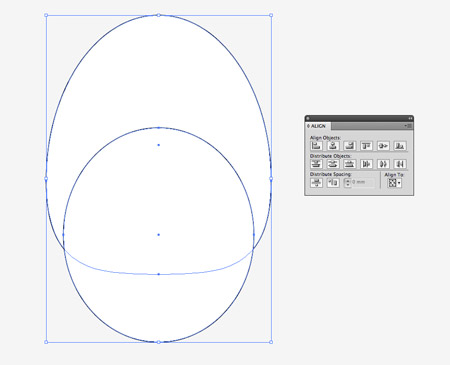The height and width of the screenshot is (365, 450).
Task: Click the small circle's center point
Action: 159,235
